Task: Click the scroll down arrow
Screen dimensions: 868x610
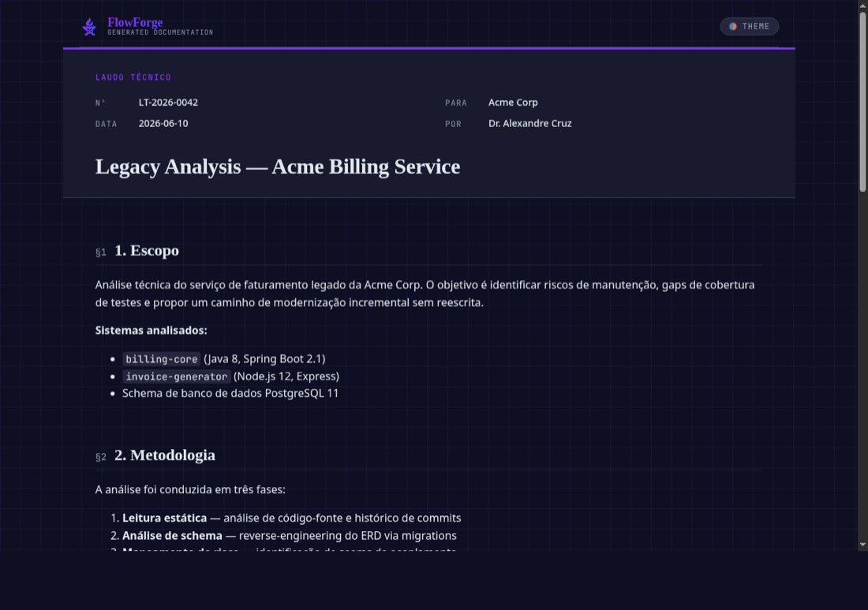Action: [x=862, y=545]
